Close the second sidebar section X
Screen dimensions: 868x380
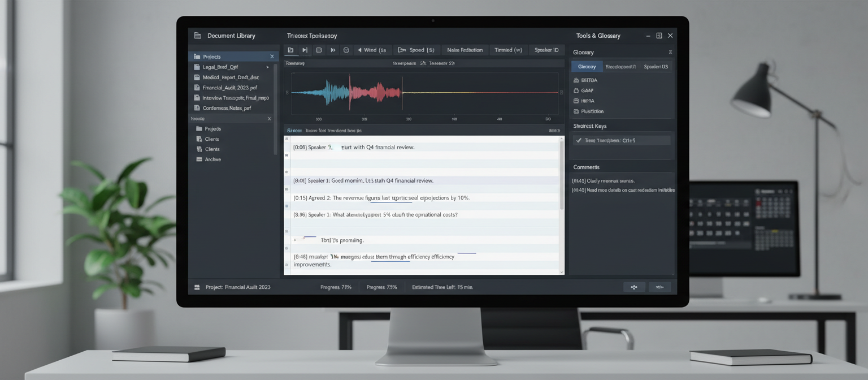pos(269,119)
